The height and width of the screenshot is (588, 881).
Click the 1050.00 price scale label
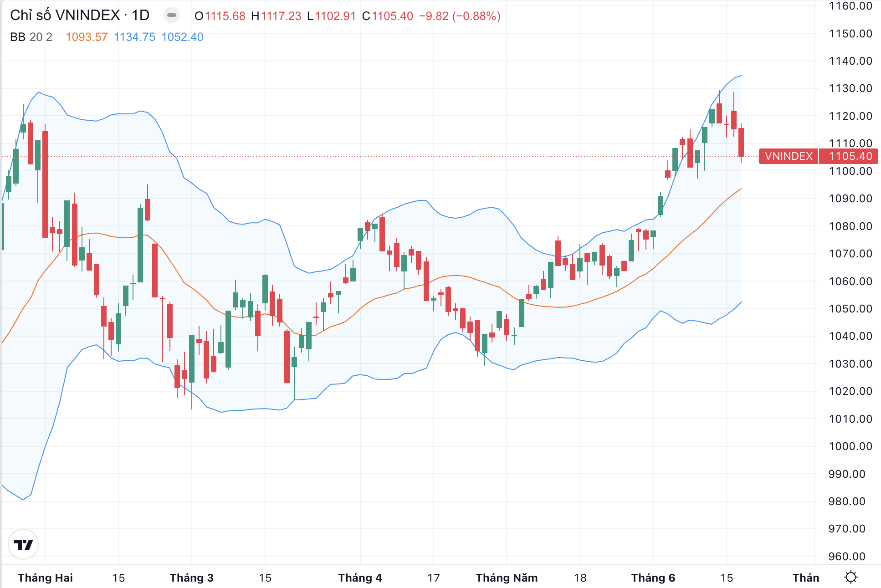coord(850,309)
